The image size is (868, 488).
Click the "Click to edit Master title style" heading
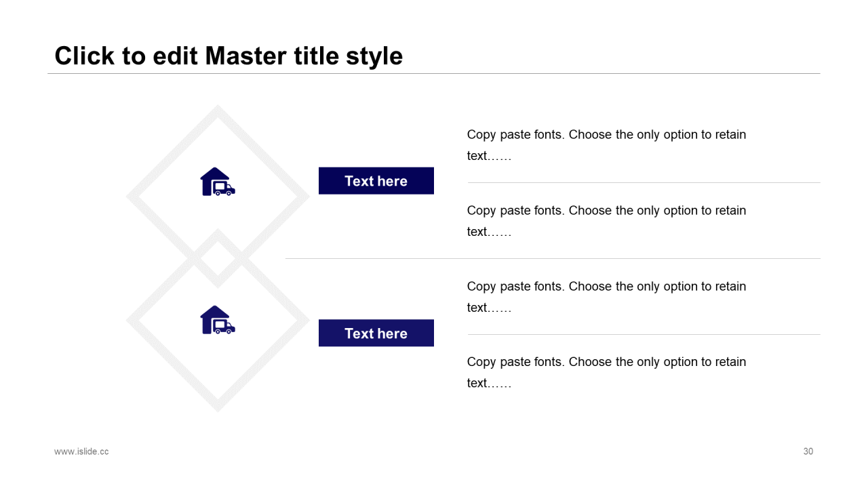(229, 56)
